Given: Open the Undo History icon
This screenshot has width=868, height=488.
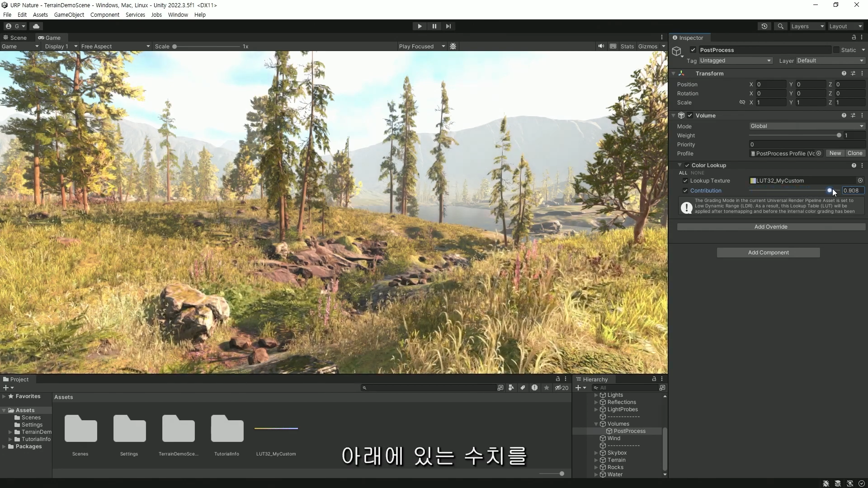Looking at the screenshot, I should pos(764,26).
